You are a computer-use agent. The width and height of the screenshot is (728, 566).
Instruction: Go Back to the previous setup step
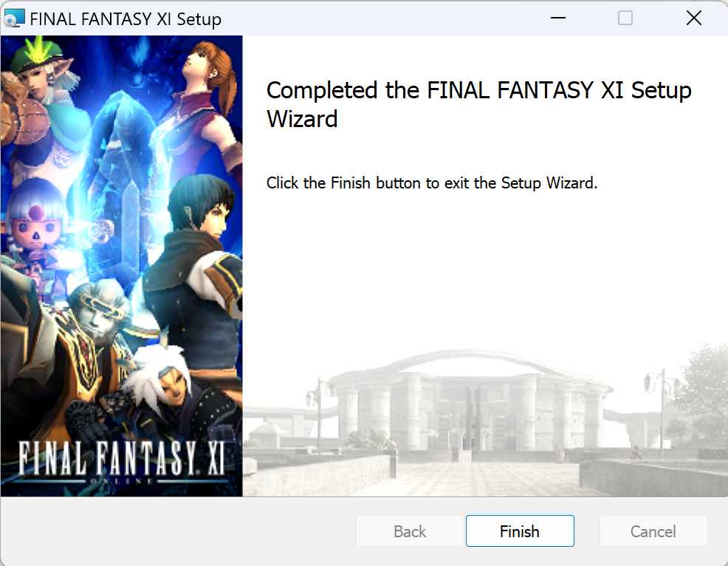coord(410,531)
